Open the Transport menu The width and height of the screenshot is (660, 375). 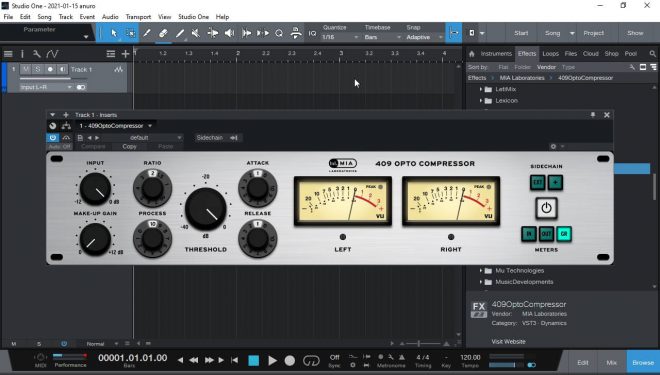138,17
